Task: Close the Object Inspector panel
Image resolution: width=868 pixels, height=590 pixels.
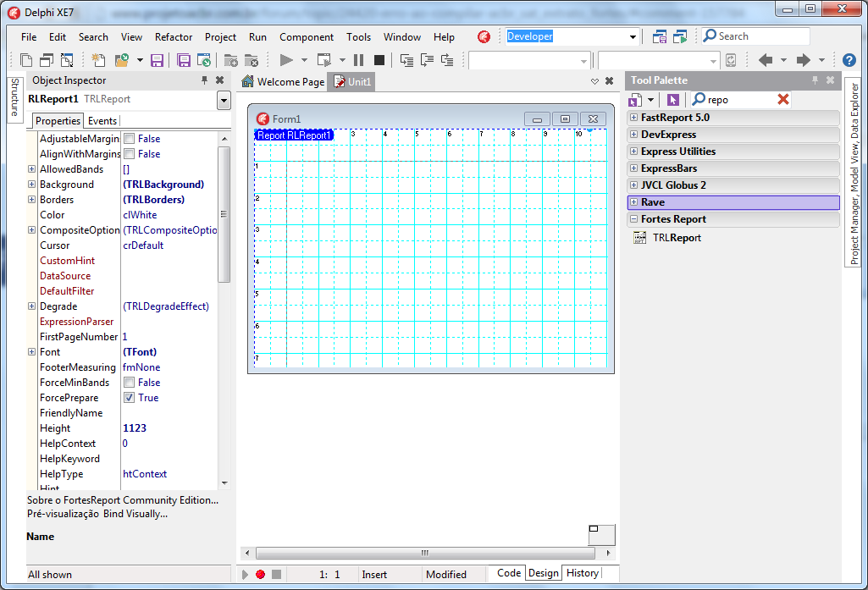Action: click(220, 80)
